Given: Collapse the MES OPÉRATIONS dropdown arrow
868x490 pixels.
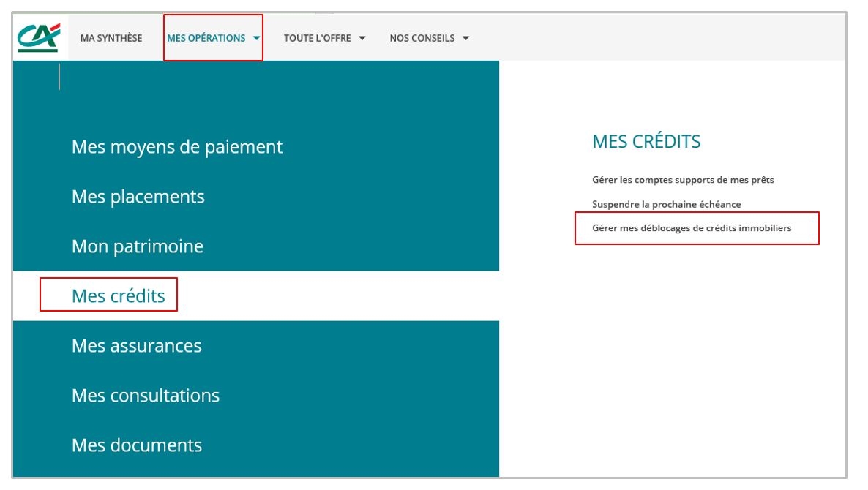Looking at the screenshot, I should [x=256, y=38].
